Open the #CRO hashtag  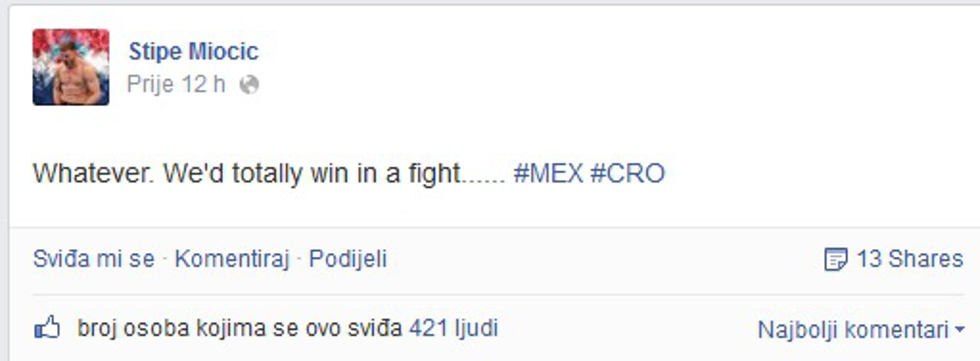627,173
